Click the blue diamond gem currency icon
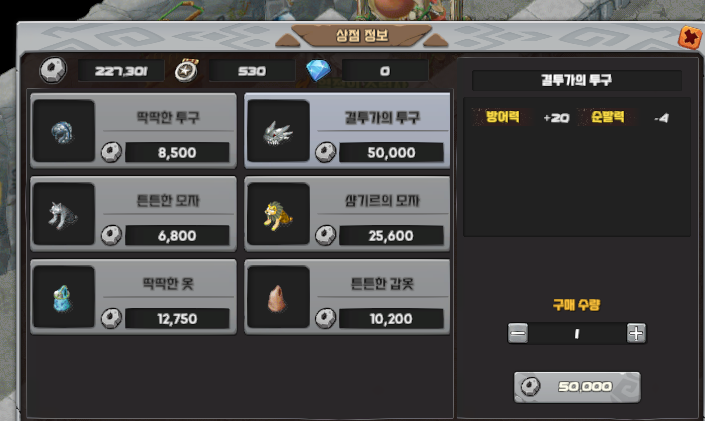 click(318, 71)
